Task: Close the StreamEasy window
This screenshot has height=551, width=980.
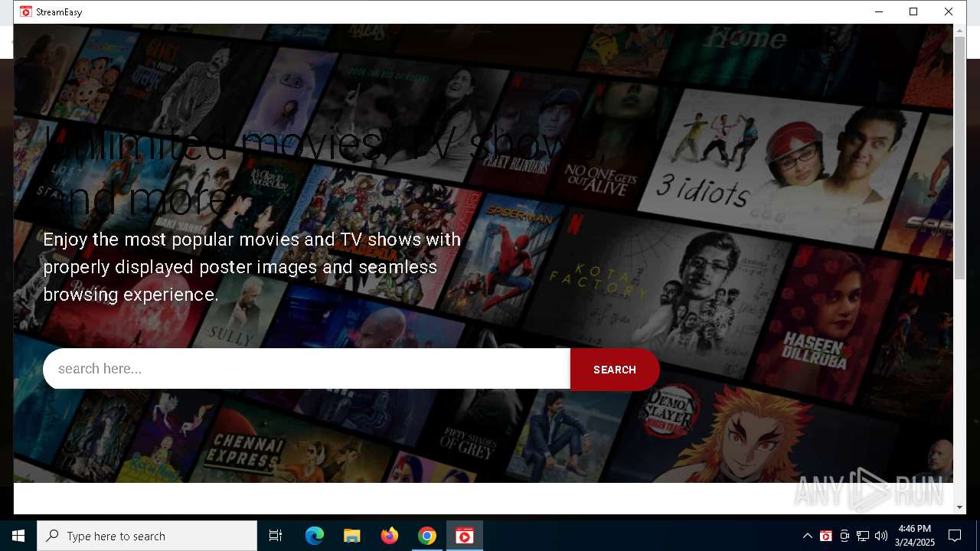Action: pyautogui.click(x=949, y=11)
